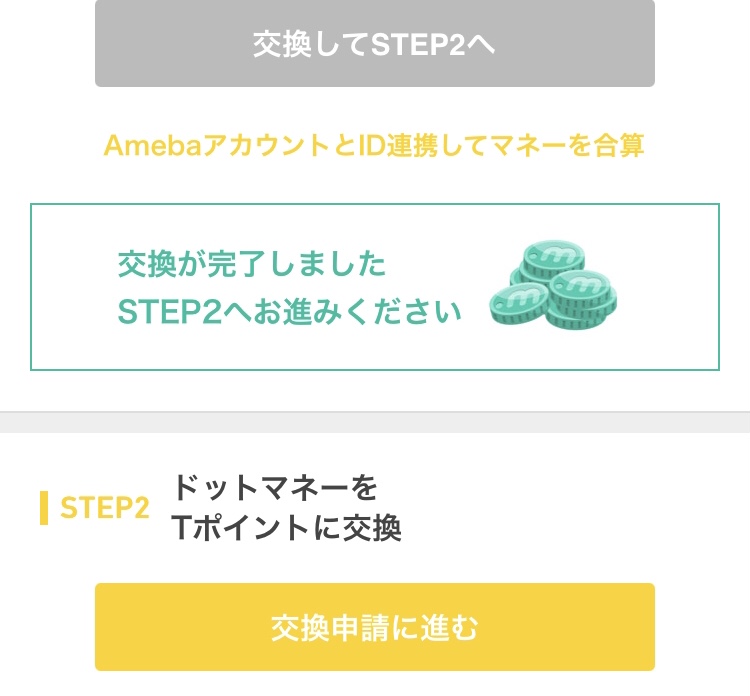This screenshot has height=696, width=750.
Task: Click the Tポイントに交換 heading line
Action: 286,528
